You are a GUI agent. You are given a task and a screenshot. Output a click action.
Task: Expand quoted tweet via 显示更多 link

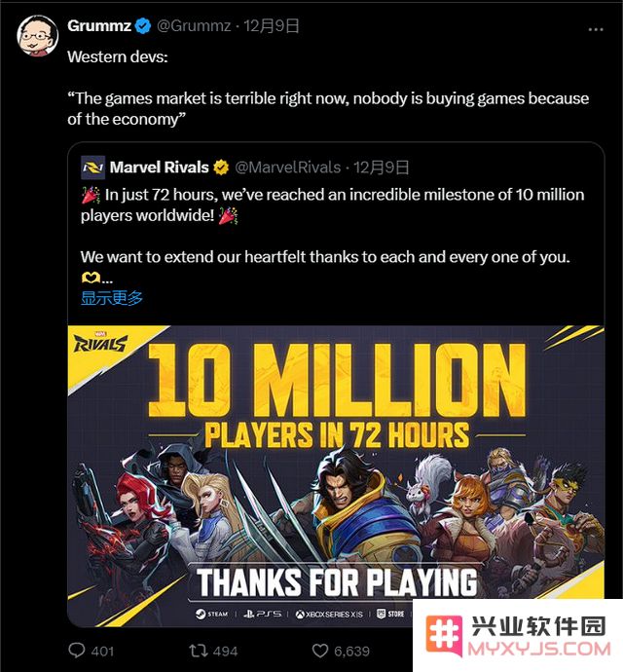click(111, 297)
